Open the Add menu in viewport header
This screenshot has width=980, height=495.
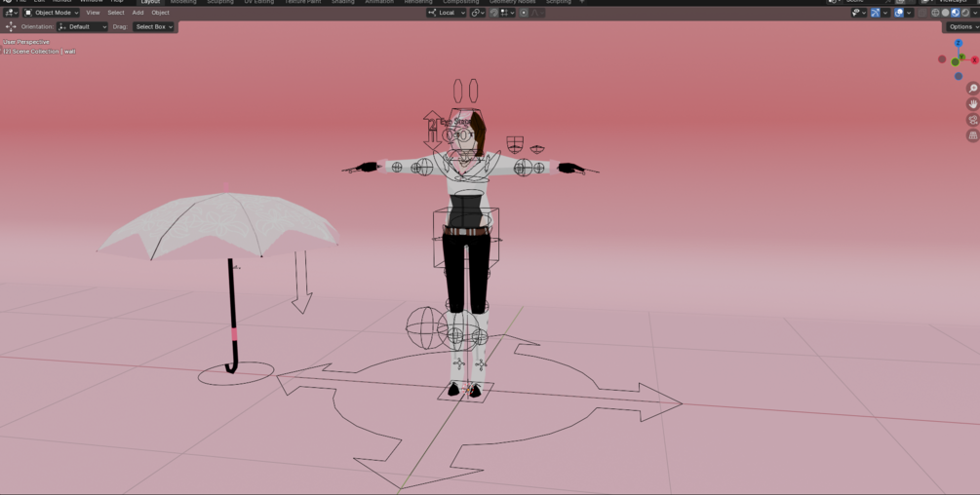[x=137, y=13]
